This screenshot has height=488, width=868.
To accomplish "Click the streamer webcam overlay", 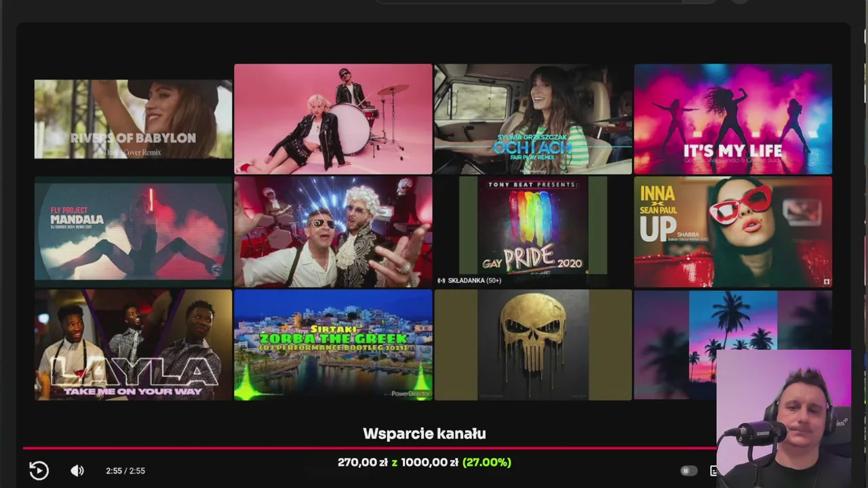I will 784,419.
